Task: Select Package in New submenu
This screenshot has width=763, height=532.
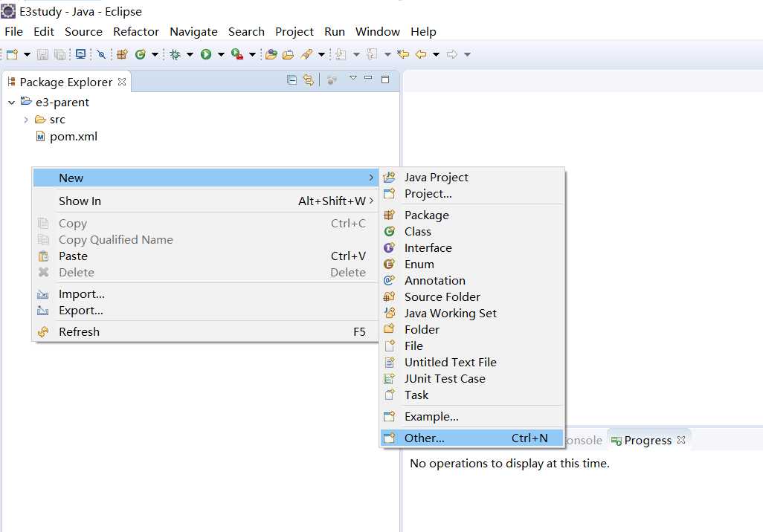Action: tap(472, 215)
